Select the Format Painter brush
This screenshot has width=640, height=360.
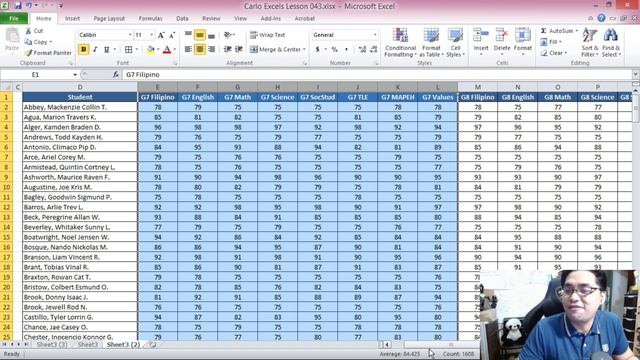pyautogui.click(x=28, y=53)
